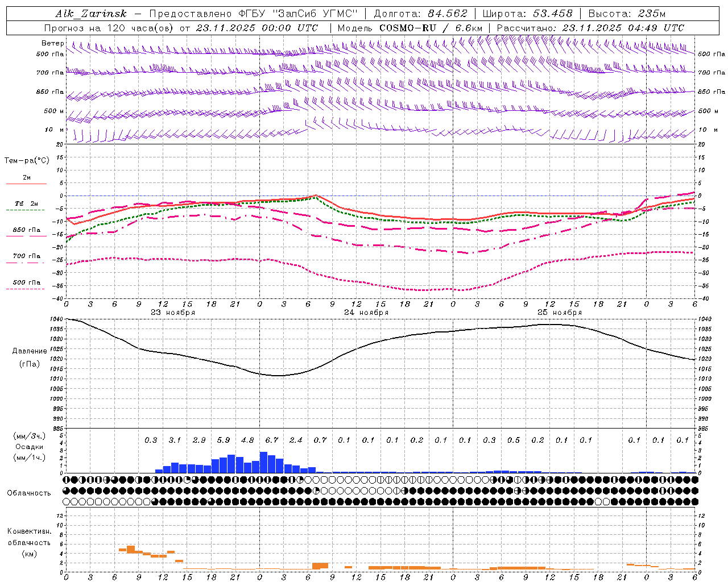Click the Конвективн. convective cloud label
Viewport: 728px width, 582px height.
click(x=29, y=531)
